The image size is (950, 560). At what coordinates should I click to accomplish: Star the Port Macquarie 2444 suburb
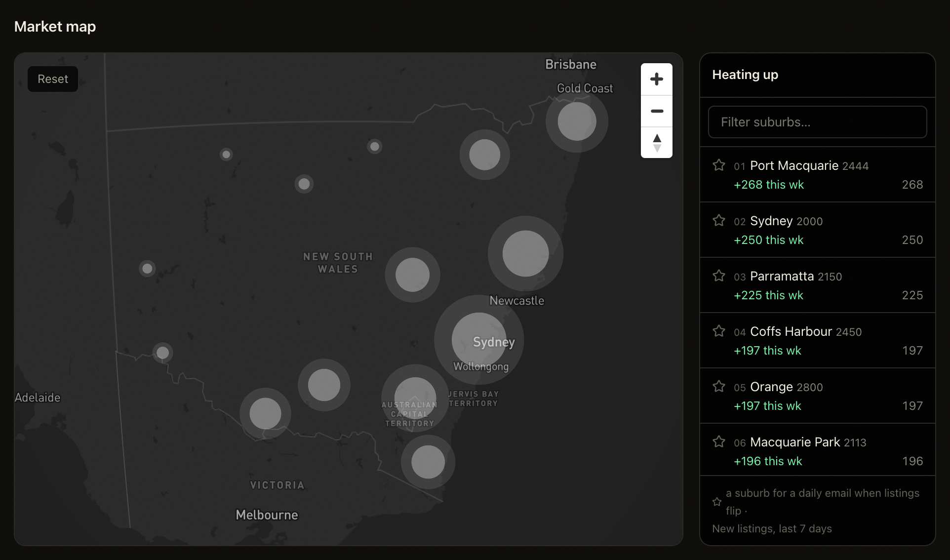(x=719, y=165)
